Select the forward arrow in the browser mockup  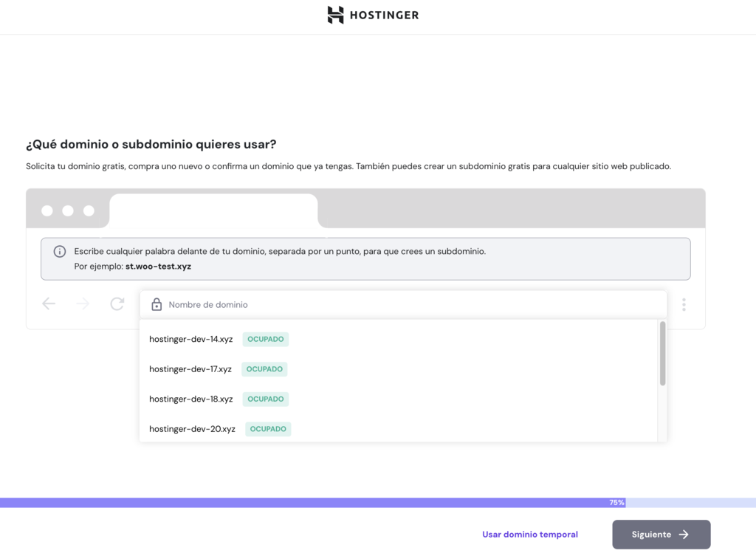[x=83, y=303]
